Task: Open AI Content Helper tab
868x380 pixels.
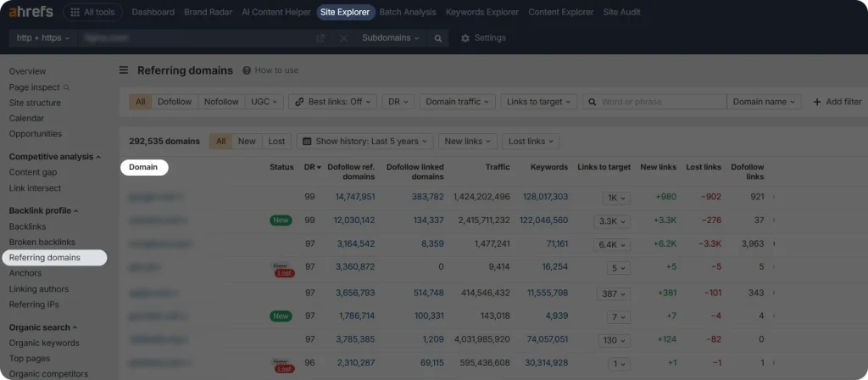Action: tap(276, 12)
